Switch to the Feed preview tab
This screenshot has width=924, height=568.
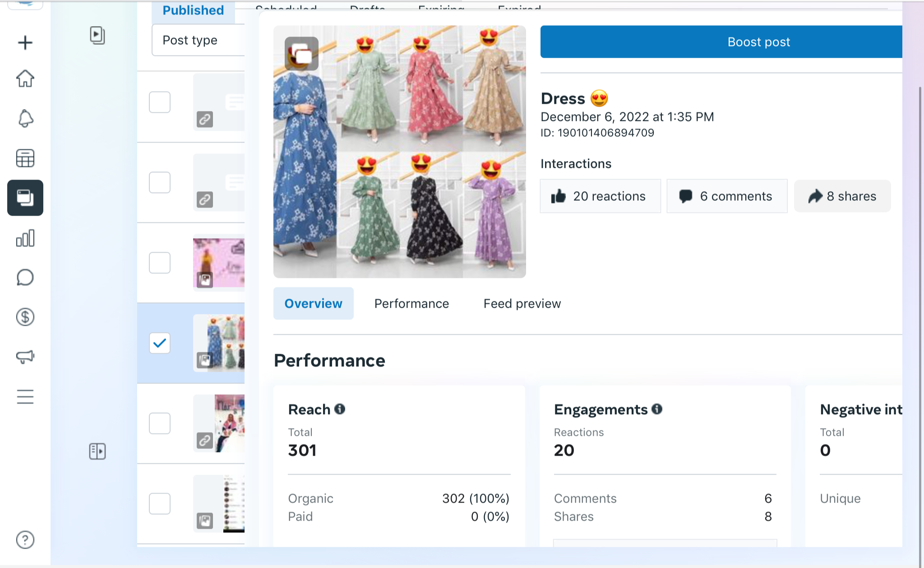[x=522, y=304]
